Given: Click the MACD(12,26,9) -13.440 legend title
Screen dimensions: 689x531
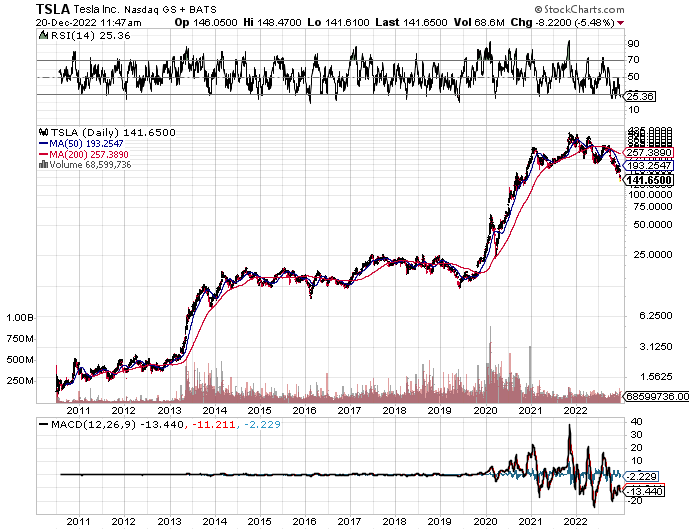Looking at the screenshot, I should (x=117, y=425).
